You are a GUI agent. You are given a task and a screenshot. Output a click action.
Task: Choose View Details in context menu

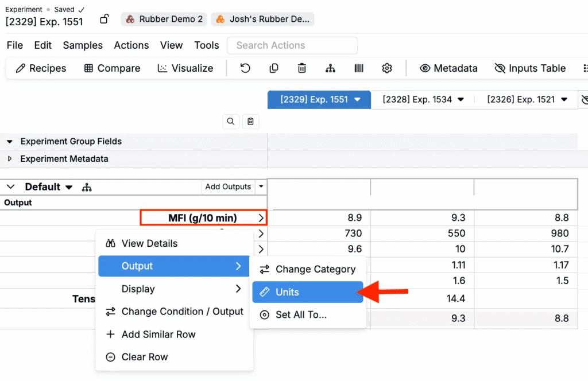click(149, 243)
